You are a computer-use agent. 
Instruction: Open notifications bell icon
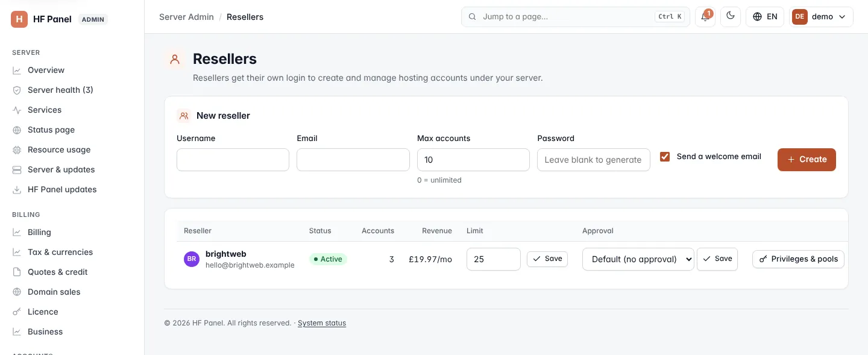pos(705,17)
